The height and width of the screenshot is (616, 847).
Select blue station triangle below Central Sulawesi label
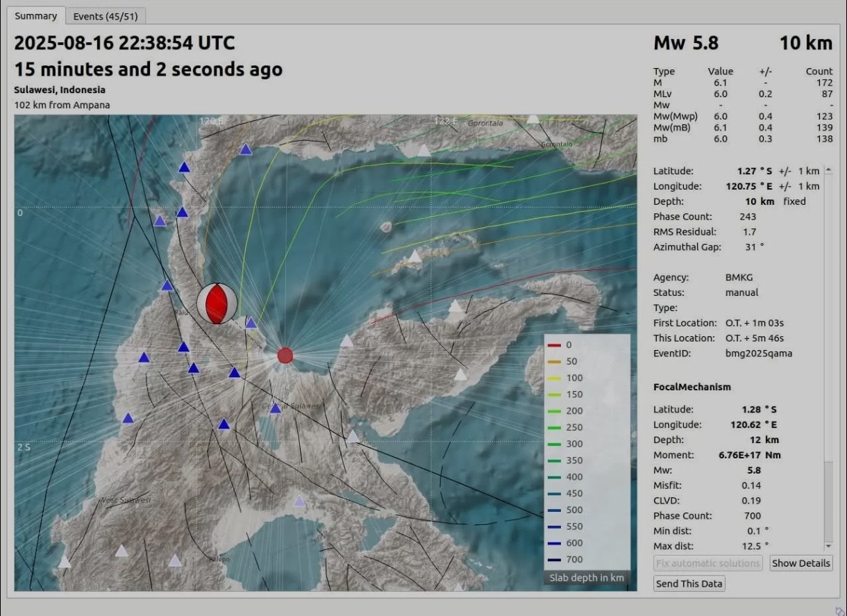coord(275,408)
